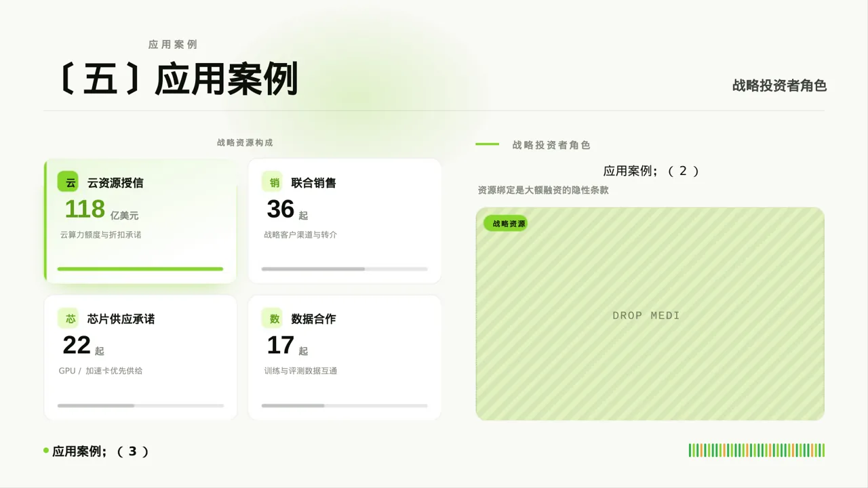868x488 pixels.
Task: Click the 数据合作 progress bar
Action: point(344,405)
